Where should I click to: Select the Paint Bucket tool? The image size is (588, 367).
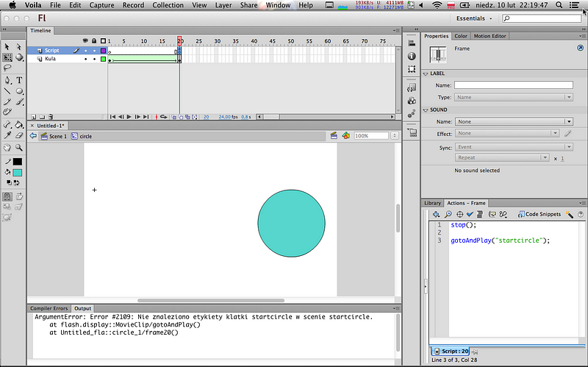[x=19, y=124]
